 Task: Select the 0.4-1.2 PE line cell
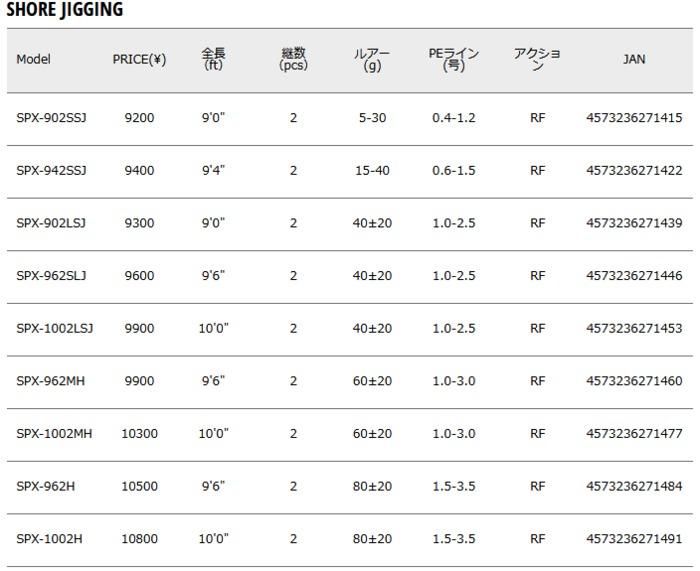(x=454, y=118)
